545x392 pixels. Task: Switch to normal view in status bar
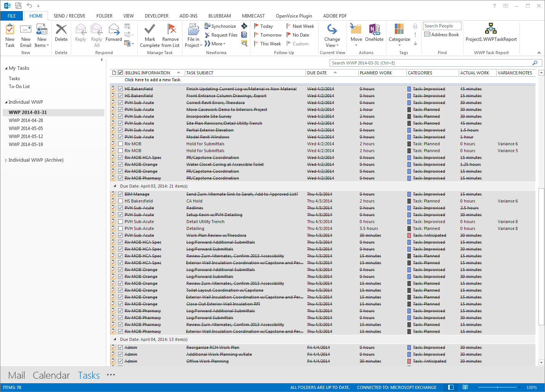451,387
